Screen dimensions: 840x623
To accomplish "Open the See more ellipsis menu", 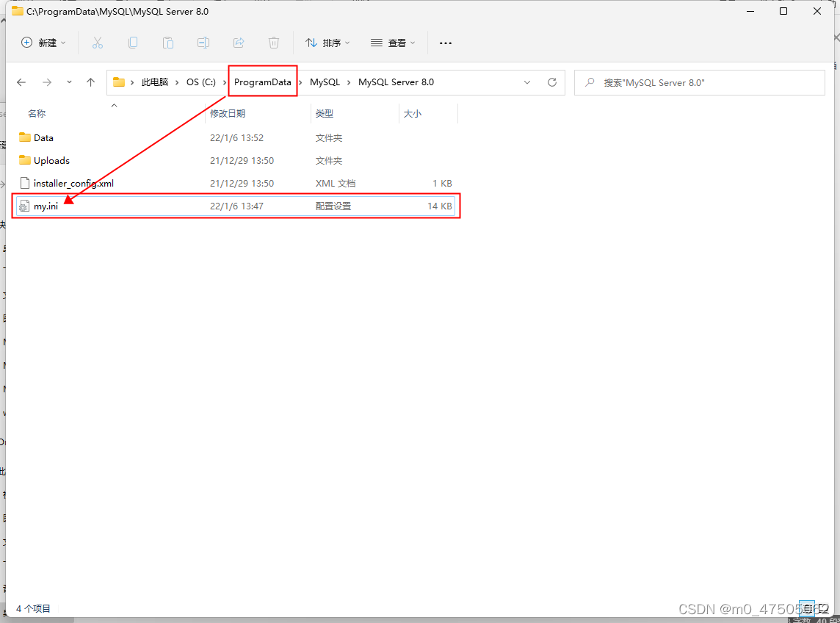I will click(445, 43).
